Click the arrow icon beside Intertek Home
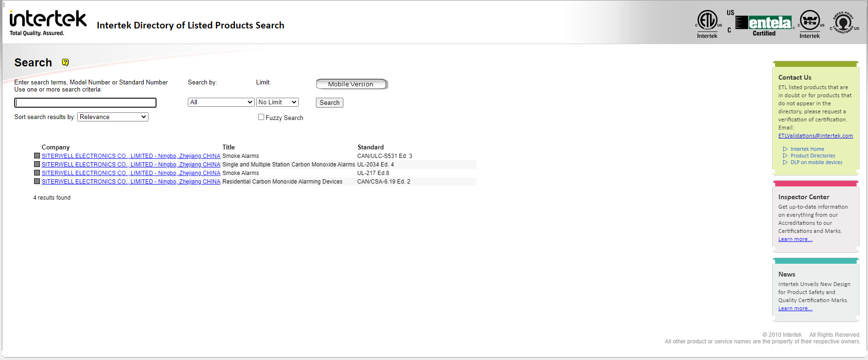This screenshot has width=868, height=360. click(x=785, y=149)
